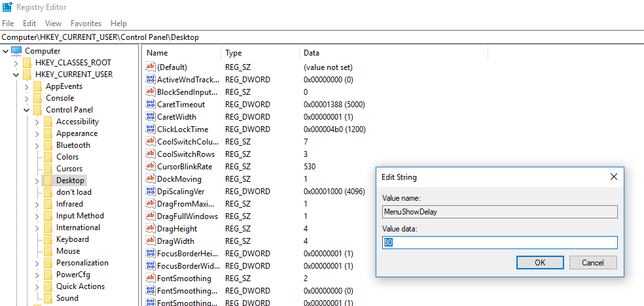Expand the Input Method key
This screenshot has height=306, width=644.
(37, 216)
